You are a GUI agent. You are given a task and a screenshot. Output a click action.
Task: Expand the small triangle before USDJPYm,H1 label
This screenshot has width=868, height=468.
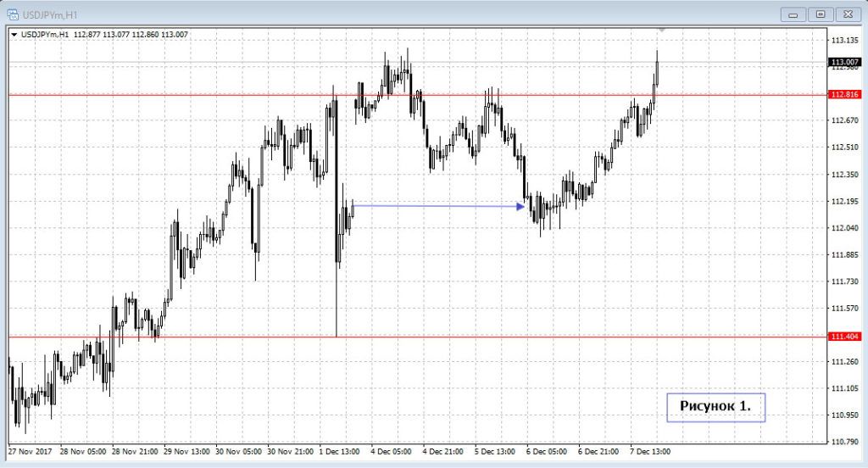coord(14,35)
